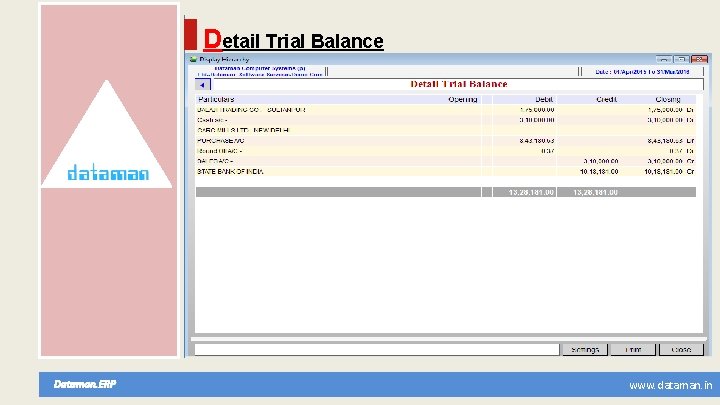Click the Opening column header
The width and height of the screenshot is (720, 405).
coord(462,99)
